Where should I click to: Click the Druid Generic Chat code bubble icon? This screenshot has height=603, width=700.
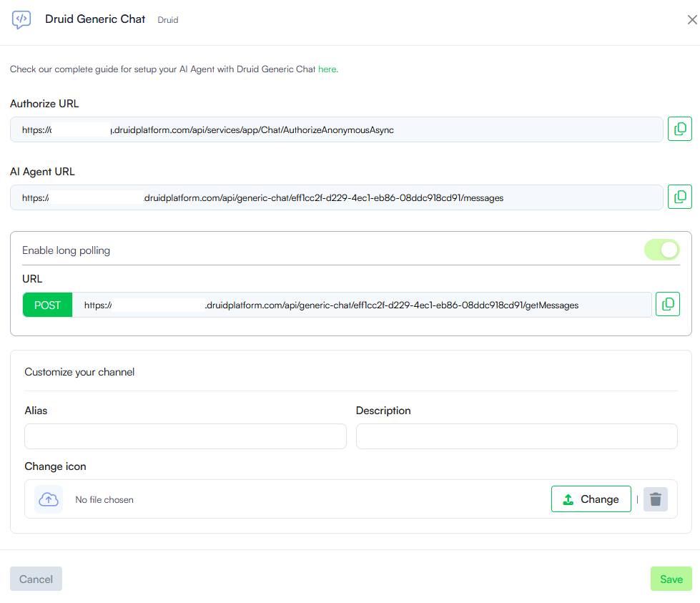[21, 19]
